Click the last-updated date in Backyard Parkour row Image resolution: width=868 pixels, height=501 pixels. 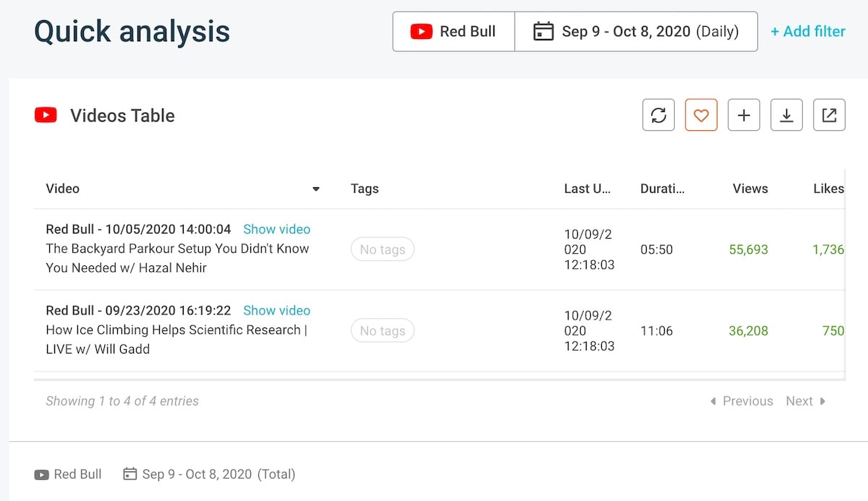[x=590, y=249]
